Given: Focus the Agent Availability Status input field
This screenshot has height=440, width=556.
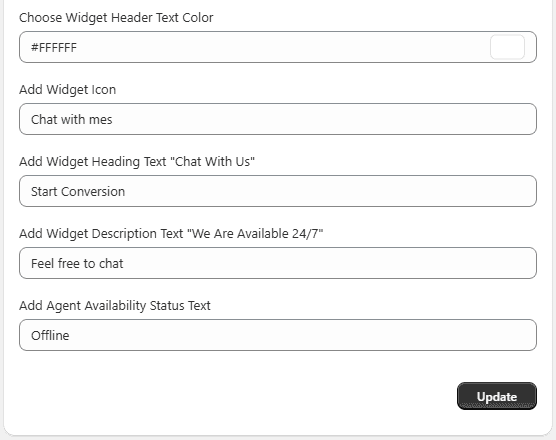Looking at the screenshot, I should (278, 335).
